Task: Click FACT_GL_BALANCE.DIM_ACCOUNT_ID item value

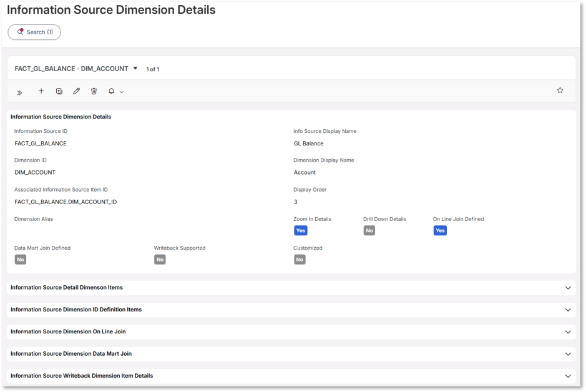Action: click(66, 202)
